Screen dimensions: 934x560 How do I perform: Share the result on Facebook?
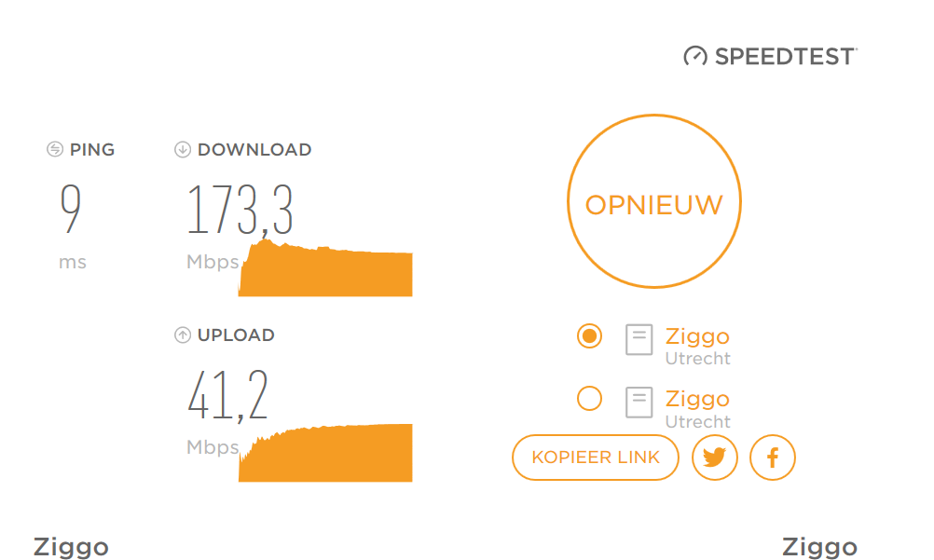(773, 458)
